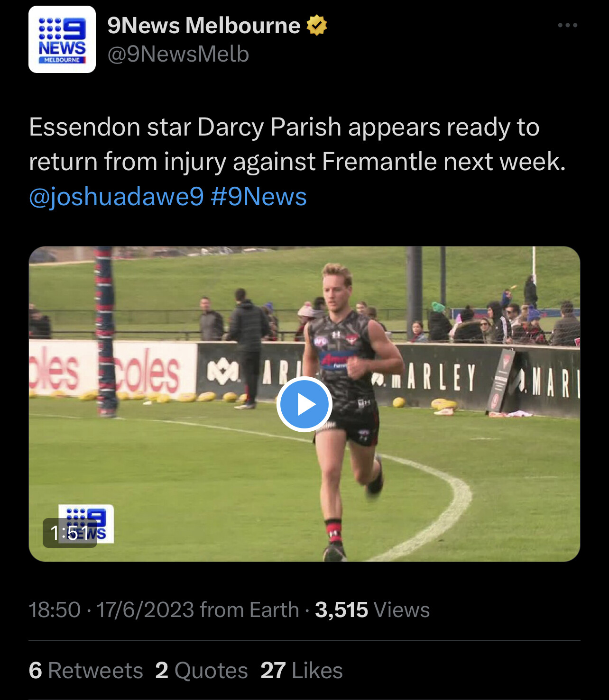Tap the 9News watermark in video

[86, 523]
